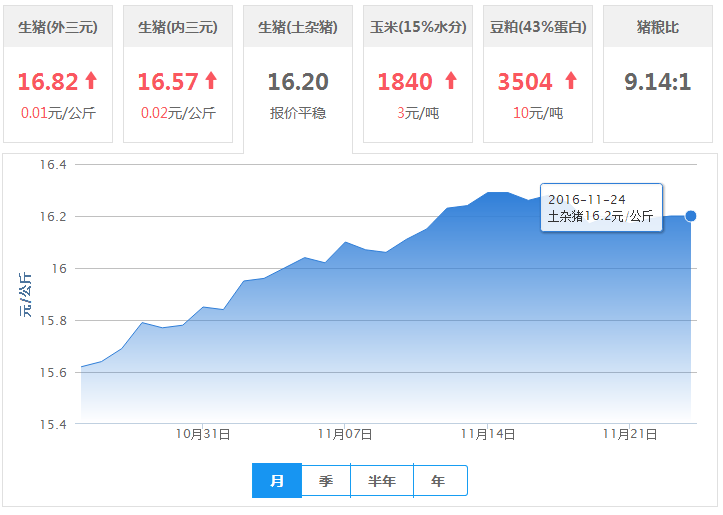Switch to the 生猪(内三元) tab

pos(178,27)
